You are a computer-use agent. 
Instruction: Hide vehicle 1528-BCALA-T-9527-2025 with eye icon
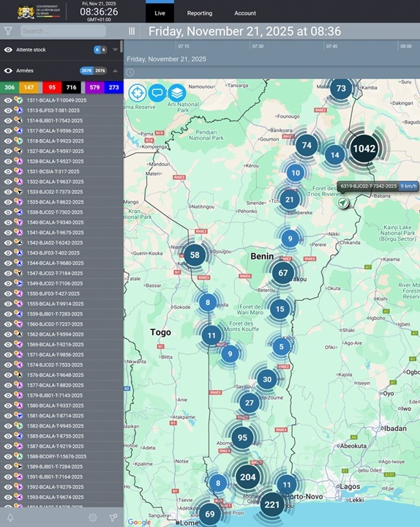8,161
